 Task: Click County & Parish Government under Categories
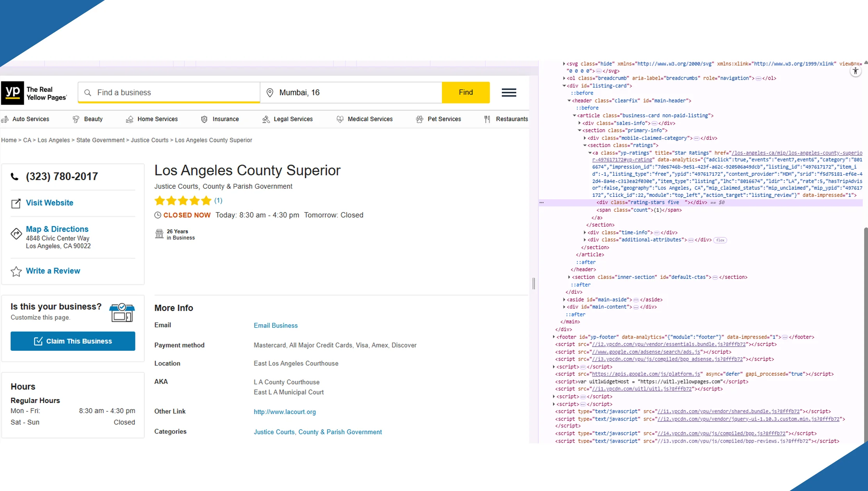click(340, 432)
